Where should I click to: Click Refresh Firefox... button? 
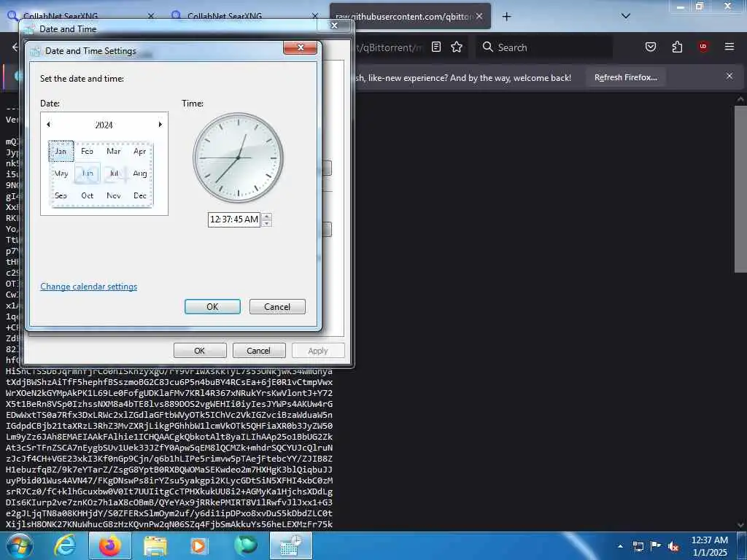tap(625, 77)
